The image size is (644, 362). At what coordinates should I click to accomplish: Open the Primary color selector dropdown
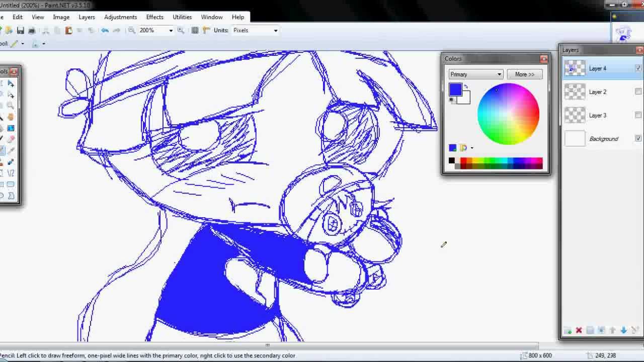click(x=475, y=74)
